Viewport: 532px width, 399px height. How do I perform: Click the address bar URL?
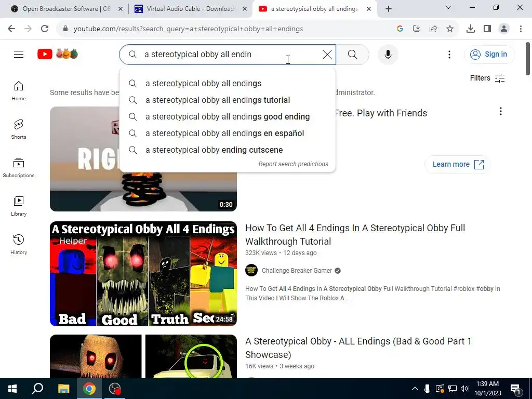[188, 29]
